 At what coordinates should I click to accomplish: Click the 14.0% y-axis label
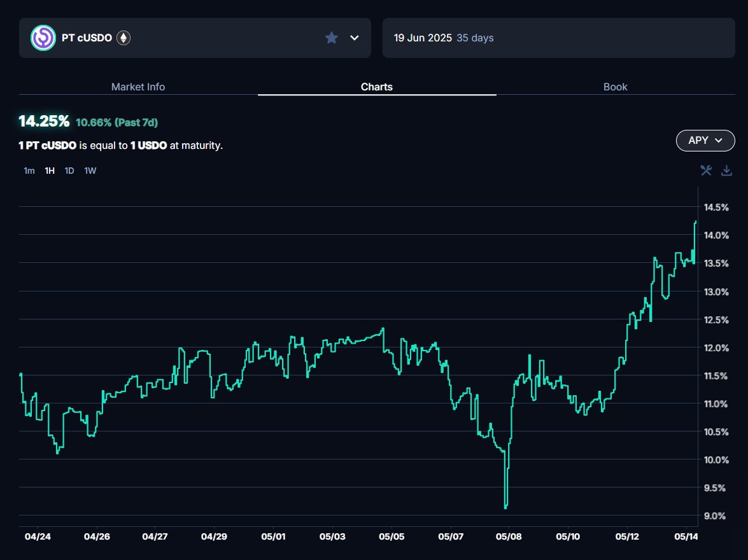(x=716, y=235)
